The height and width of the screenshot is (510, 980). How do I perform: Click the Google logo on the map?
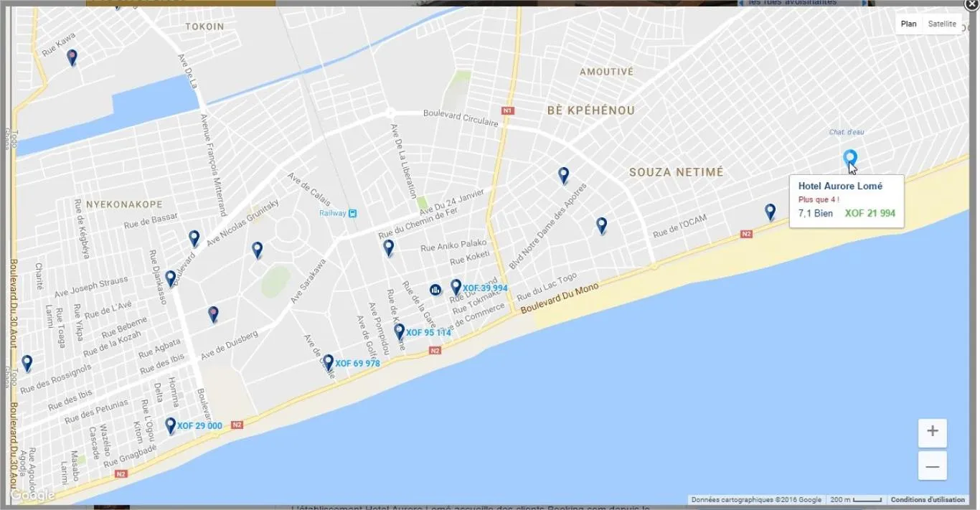[32, 495]
